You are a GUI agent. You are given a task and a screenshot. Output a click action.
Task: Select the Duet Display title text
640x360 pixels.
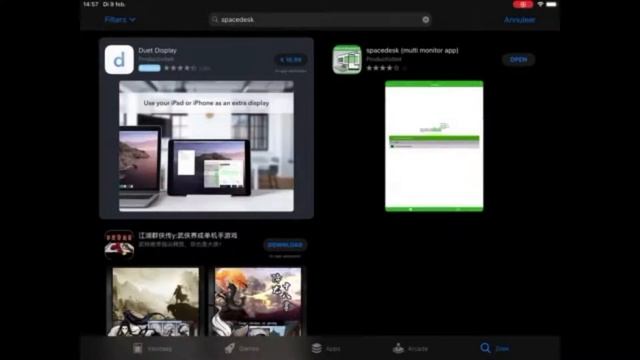(x=158, y=50)
